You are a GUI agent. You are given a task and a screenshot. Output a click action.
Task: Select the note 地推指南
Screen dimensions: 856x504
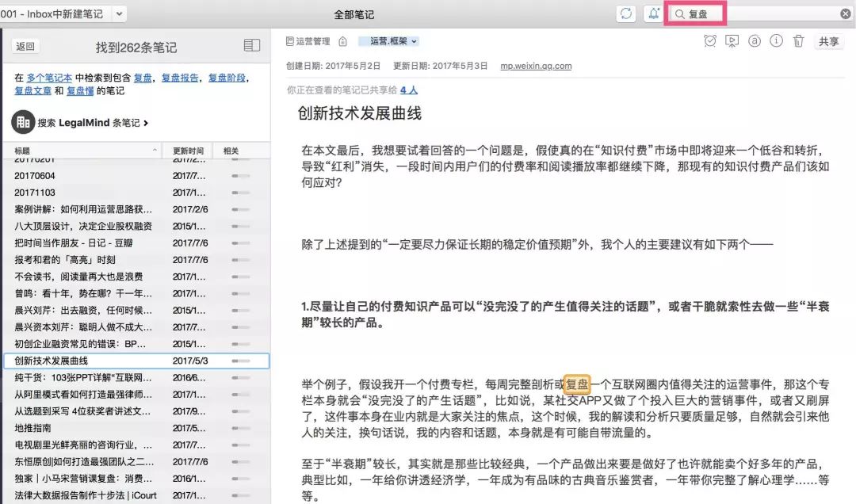point(136,428)
